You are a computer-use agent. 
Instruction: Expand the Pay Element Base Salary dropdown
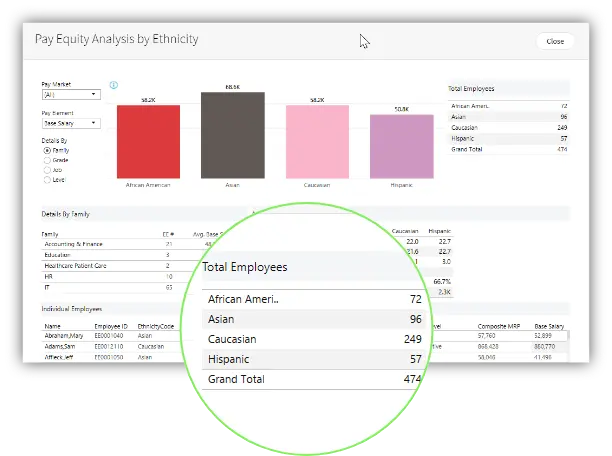click(x=70, y=123)
